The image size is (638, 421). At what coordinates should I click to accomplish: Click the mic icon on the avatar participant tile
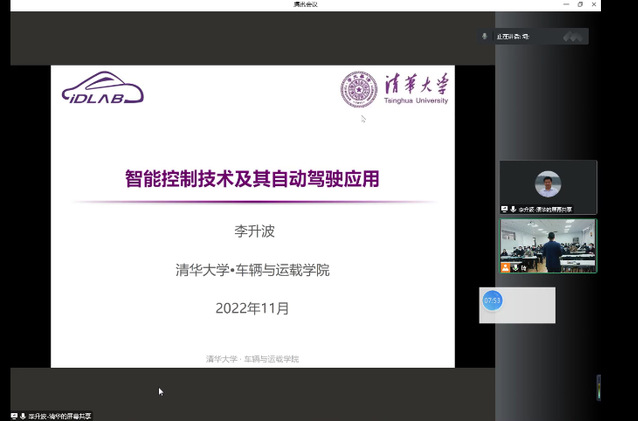(x=514, y=209)
